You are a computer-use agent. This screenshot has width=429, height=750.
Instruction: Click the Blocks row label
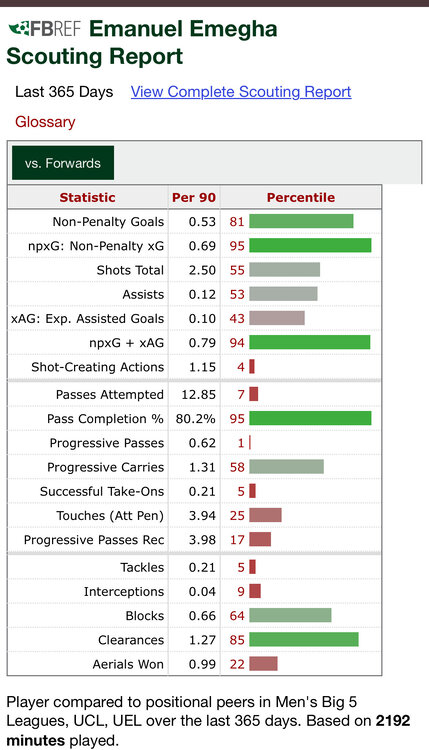tap(144, 616)
